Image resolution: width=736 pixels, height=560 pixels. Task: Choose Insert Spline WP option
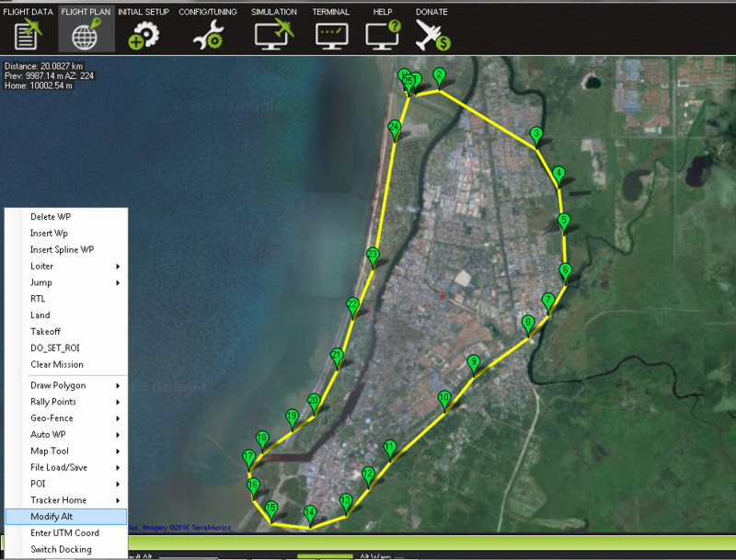click(65, 249)
